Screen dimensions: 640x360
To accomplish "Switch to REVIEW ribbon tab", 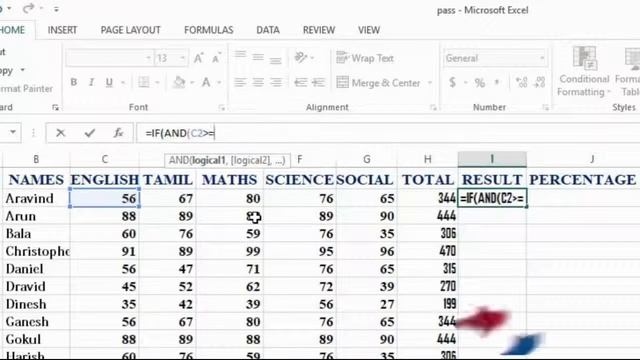I will click(x=319, y=30).
